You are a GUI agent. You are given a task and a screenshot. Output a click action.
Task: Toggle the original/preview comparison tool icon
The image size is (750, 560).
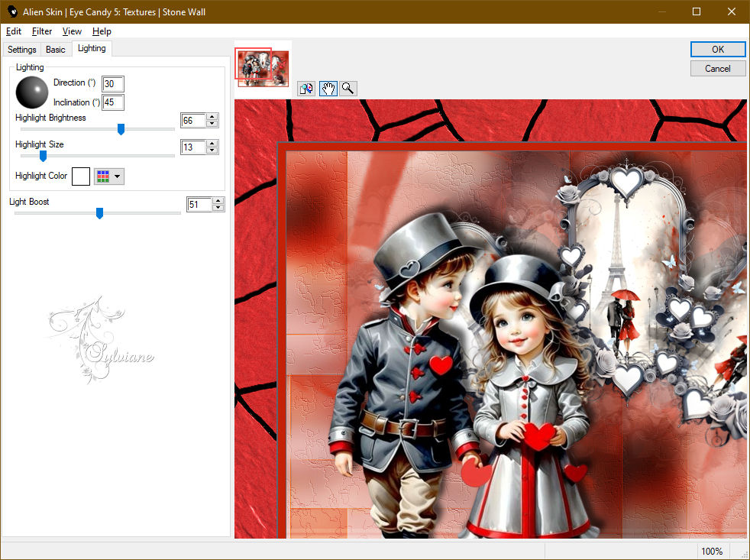point(306,89)
